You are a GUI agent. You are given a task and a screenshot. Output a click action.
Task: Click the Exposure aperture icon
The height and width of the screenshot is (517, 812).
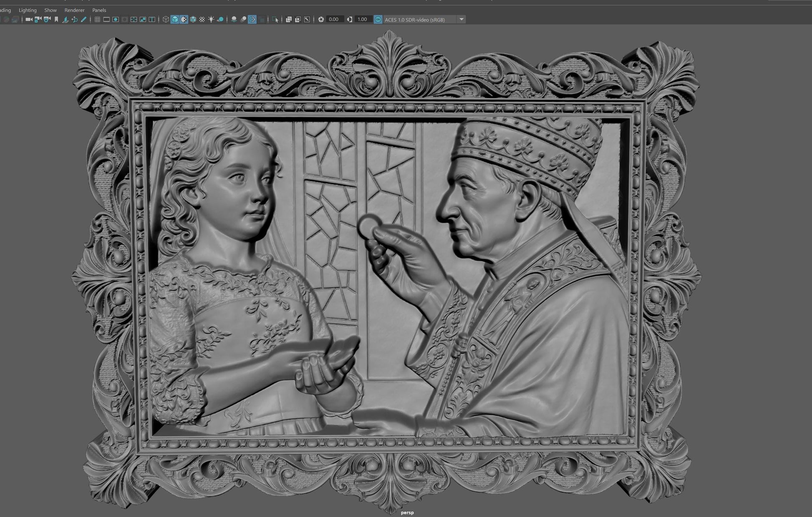[x=321, y=19]
